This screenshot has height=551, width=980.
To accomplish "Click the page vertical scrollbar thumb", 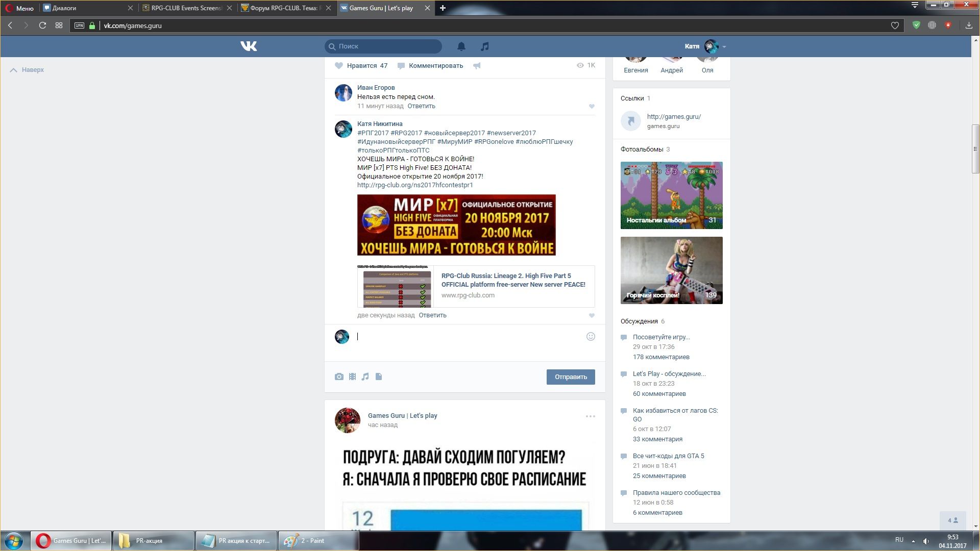I will pos(975,149).
